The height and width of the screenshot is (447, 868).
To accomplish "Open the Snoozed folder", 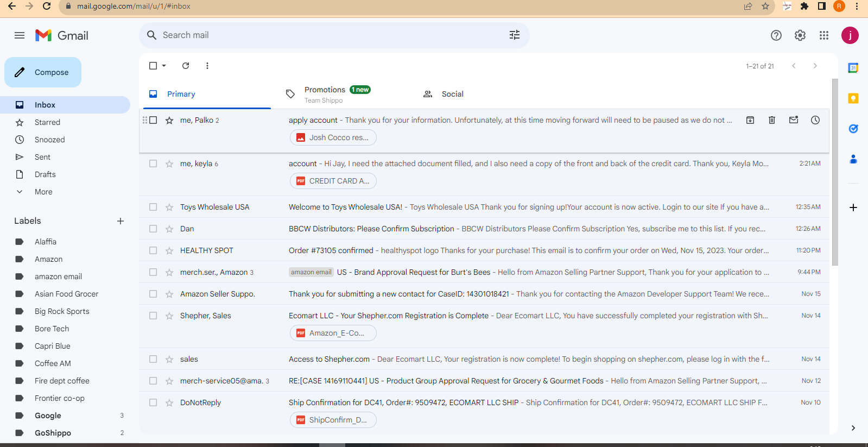I will point(65,140).
